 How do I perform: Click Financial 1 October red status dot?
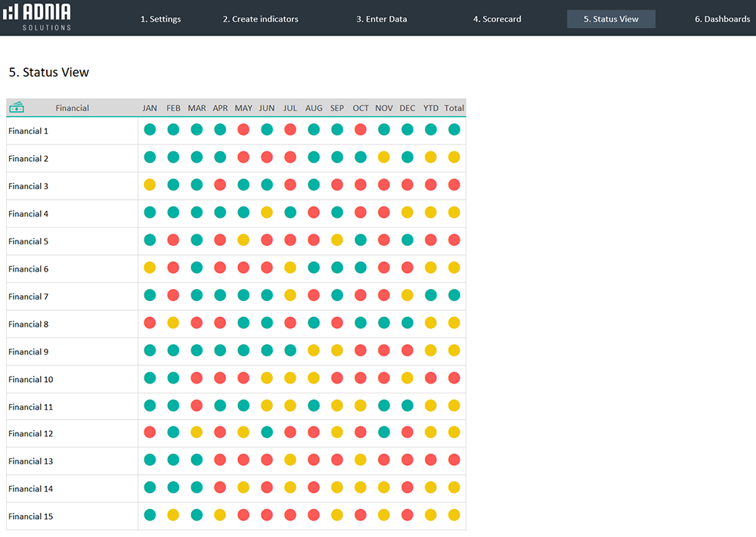click(x=361, y=129)
